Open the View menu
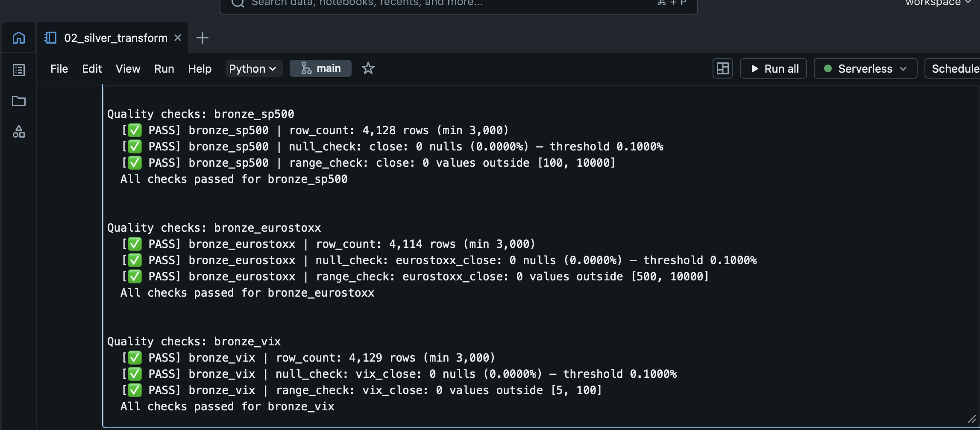Viewport: 980px width, 430px height. [x=128, y=68]
